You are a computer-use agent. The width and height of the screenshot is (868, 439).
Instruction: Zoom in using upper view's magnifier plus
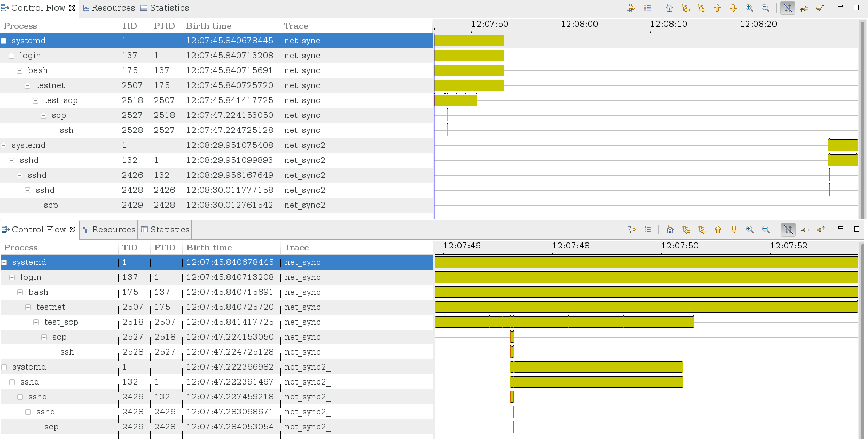pyautogui.click(x=749, y=8)
